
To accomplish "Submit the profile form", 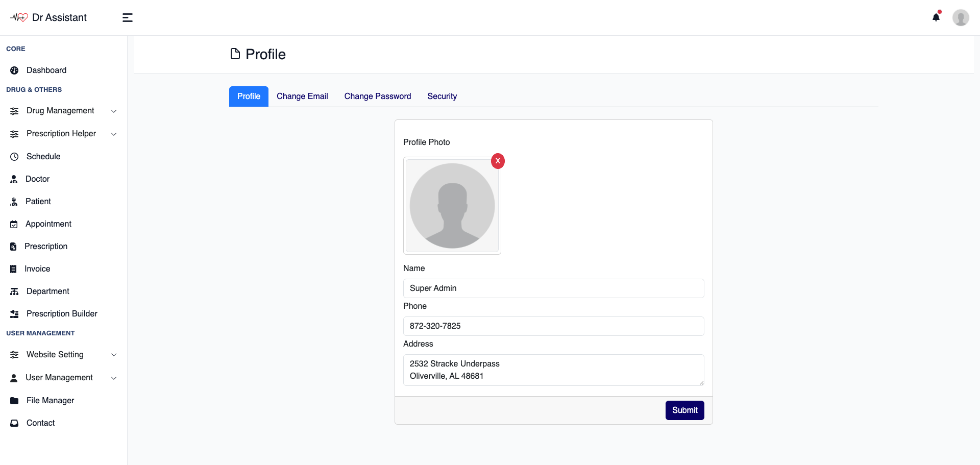I will (684, 410).
